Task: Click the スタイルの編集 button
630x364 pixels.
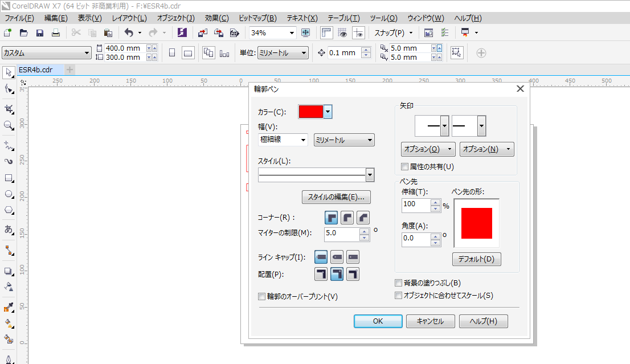Action: [336, 197]
